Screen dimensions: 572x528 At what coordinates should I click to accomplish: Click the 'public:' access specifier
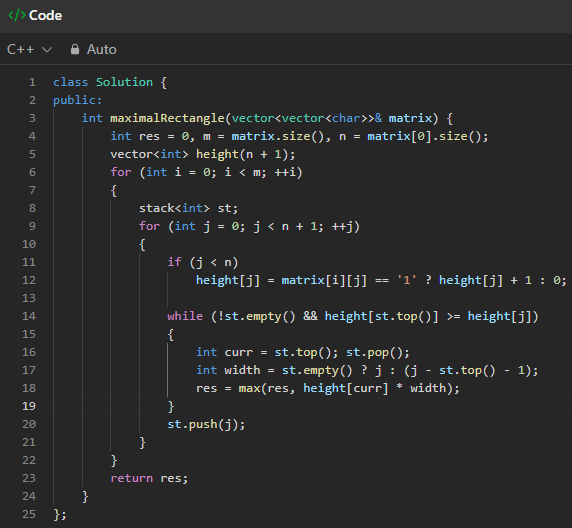point(77,100)
